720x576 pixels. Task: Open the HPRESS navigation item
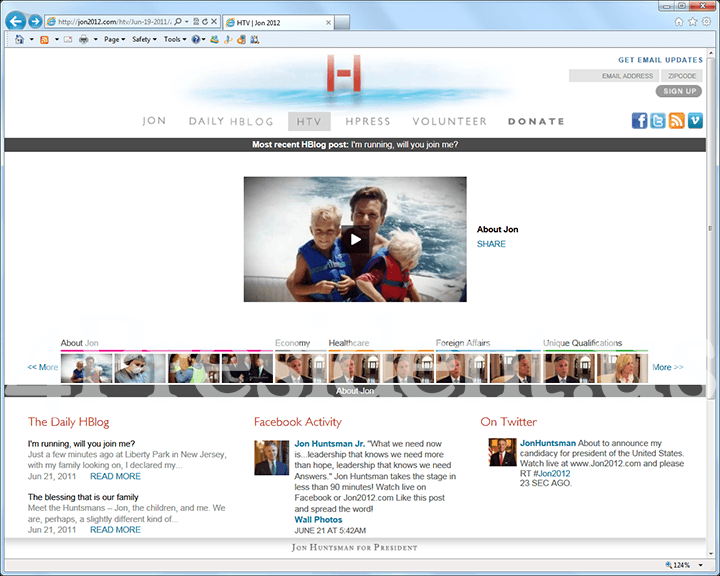point(368,121)
